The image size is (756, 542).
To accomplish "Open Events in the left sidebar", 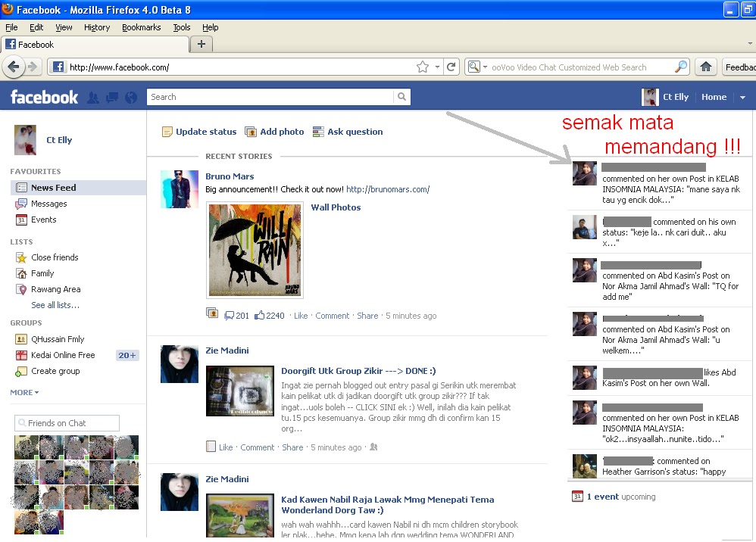I will tap(43, 220).
